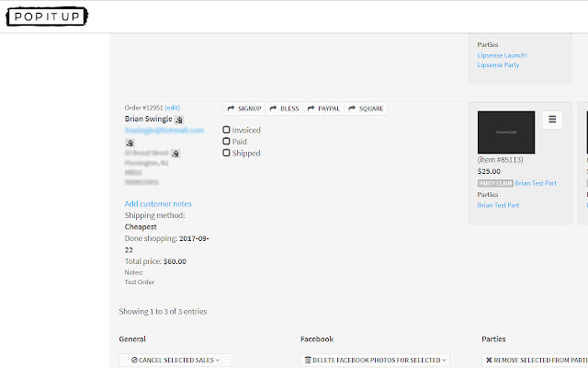Copy the street address via its icon
The image size is (588, 368).
tap(175, 154)
